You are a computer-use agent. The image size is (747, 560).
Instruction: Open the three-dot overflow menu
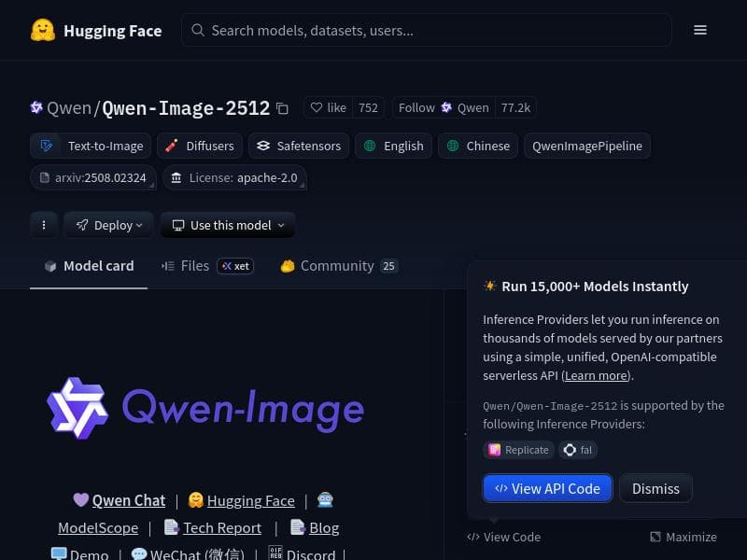click(x=44, y=225)
